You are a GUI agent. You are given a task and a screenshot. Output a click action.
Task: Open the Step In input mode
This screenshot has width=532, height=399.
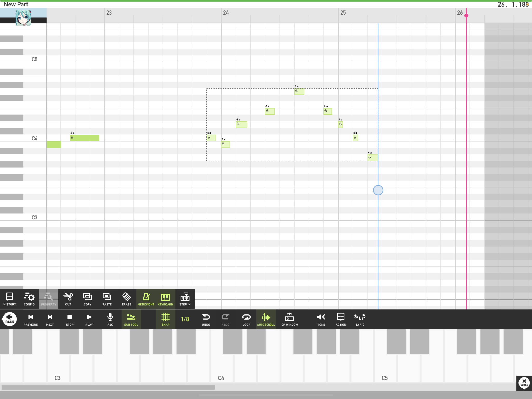pos(185,299)
